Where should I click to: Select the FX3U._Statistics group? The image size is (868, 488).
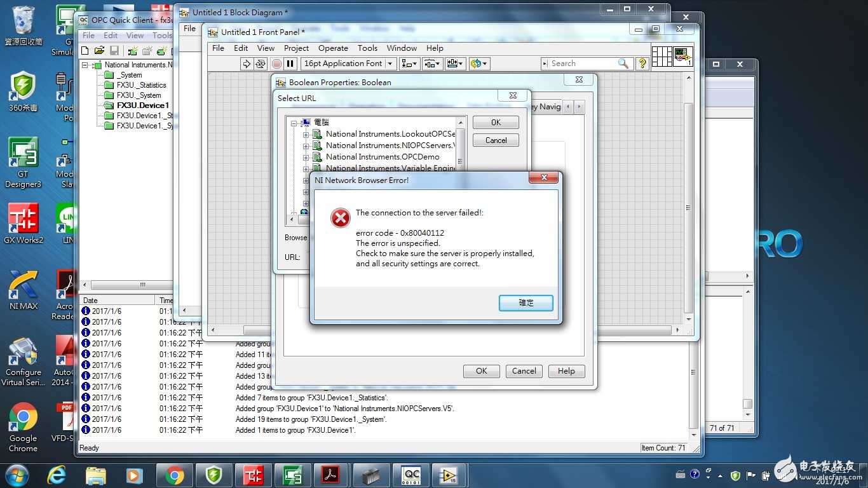coord(142,85)
